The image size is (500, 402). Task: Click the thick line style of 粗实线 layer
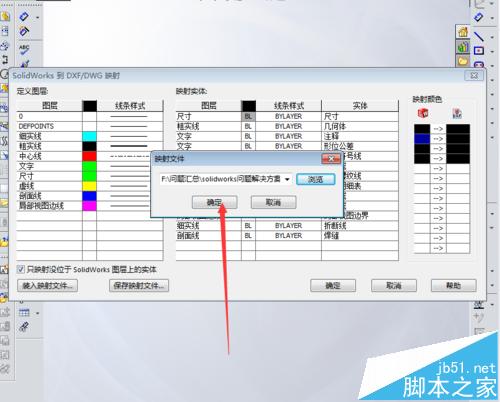[129, 146]
